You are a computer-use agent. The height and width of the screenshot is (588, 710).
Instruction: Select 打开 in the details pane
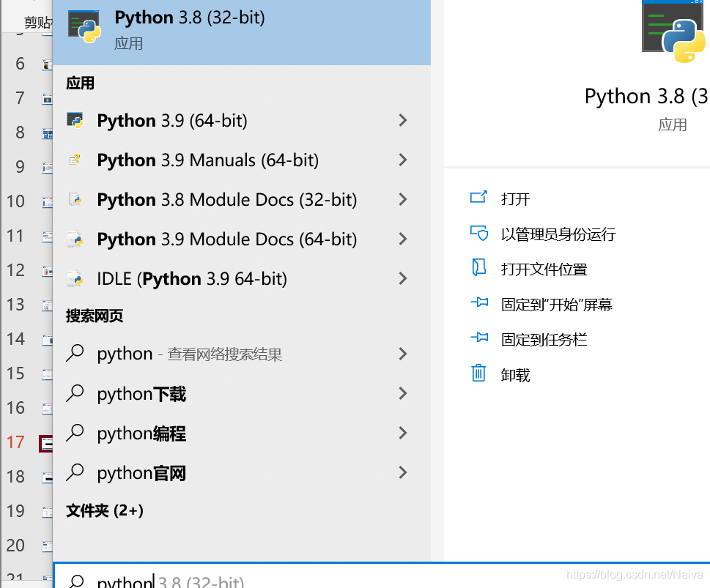515,198
